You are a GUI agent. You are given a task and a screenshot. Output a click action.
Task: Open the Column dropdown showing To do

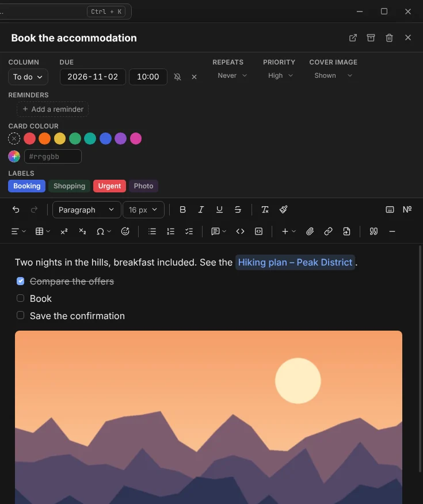point(28,77)
